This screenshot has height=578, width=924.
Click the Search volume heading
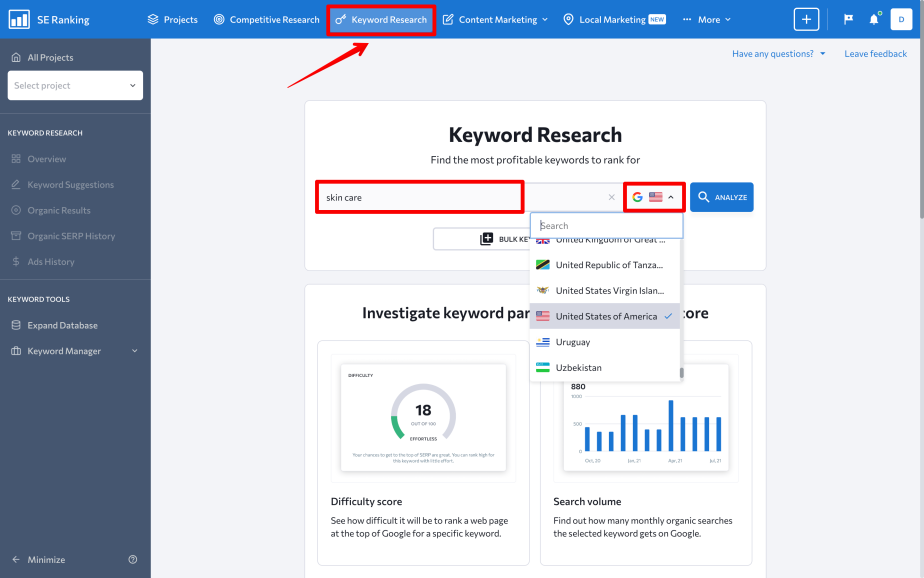[587, 501]
